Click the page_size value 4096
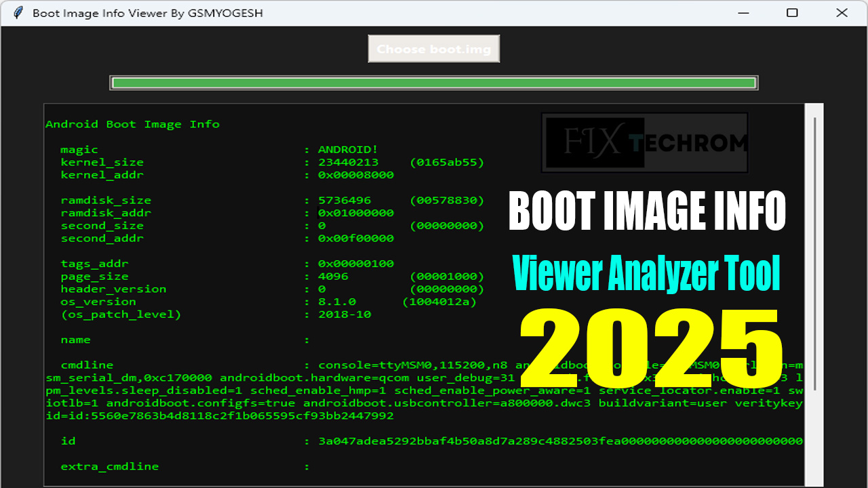Screen dimensions: 868x488 334,277
